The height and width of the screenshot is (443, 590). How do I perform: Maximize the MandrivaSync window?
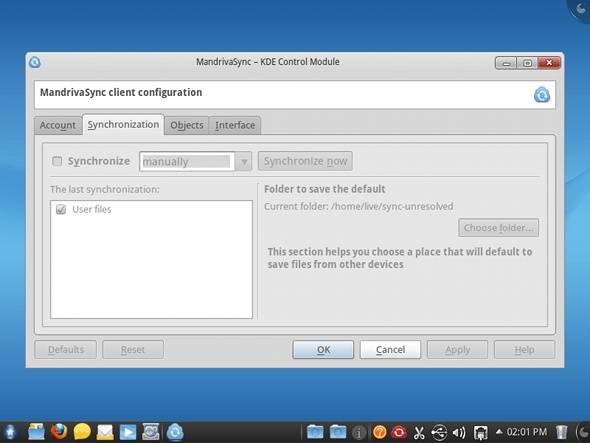pyautogui.click(x=527, y=63)
